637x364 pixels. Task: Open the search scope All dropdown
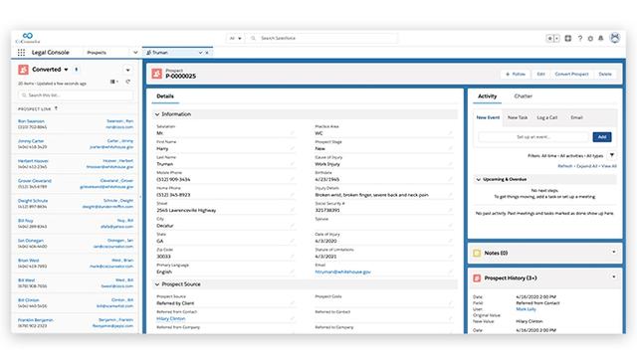[x=235, y=38]
